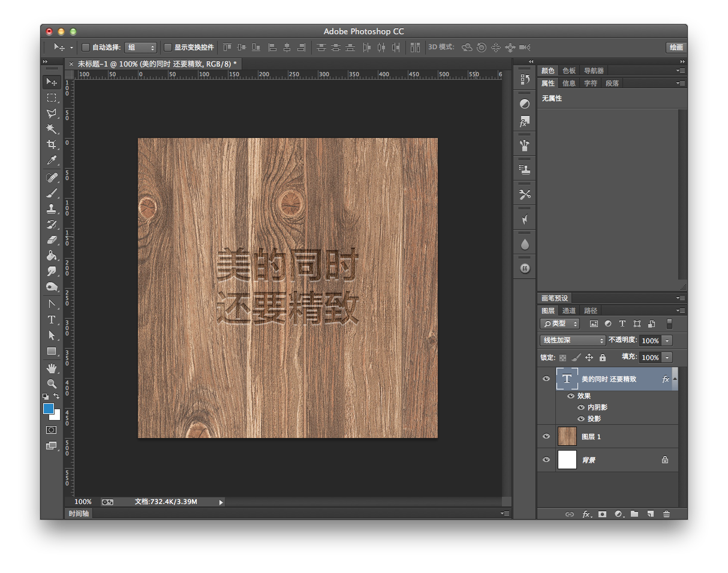Switch to the 通道 tab
Screen dimensions: 728x573
pyautogui.click(x=568, y=310)
